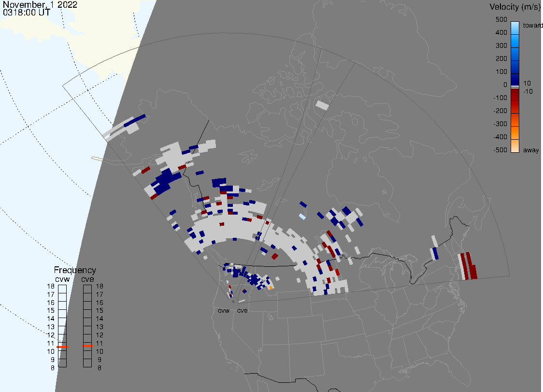Click the small orange data cell near radar
Image resolution: width=543 pixels, height=392 pixels.
(x=271, y=288)
